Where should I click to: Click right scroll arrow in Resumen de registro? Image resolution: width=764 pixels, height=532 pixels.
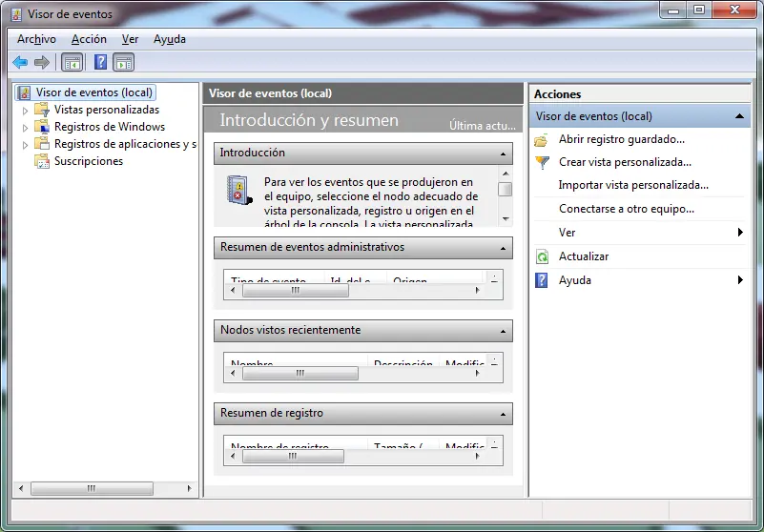coord(477,456)
